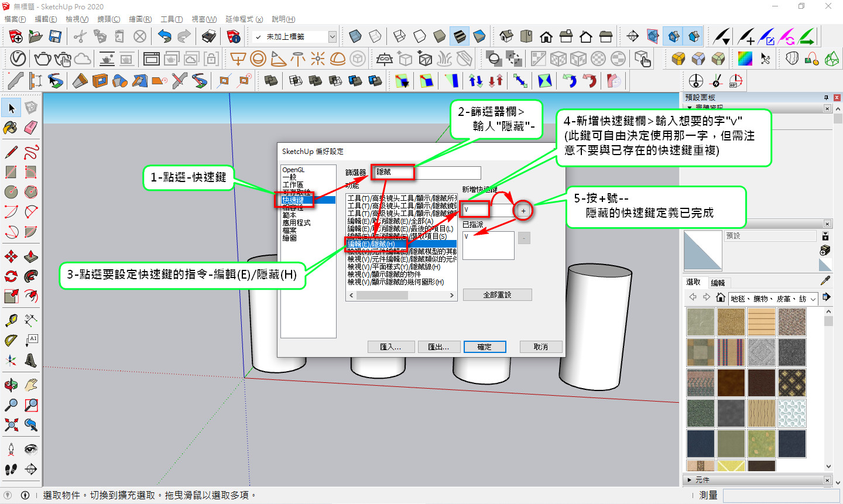Open the 檔案(F) menu
This screenshot has height=504, width=843.
click(15, 19)
